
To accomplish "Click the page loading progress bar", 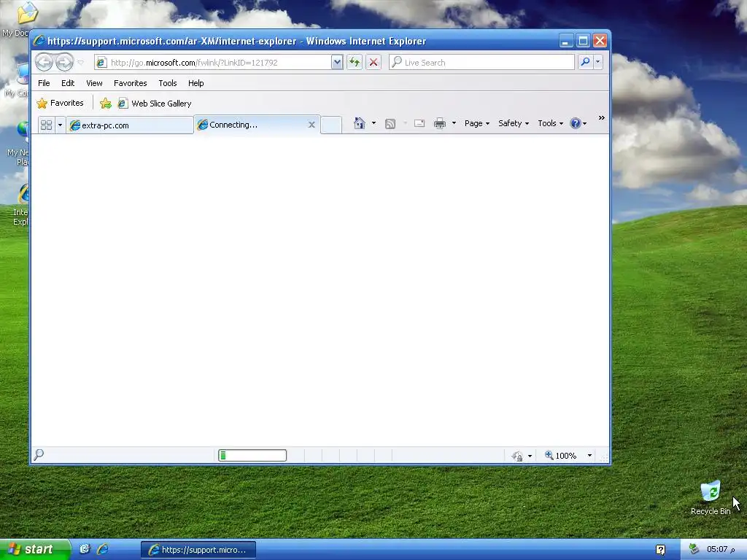I will coord(252,455).
